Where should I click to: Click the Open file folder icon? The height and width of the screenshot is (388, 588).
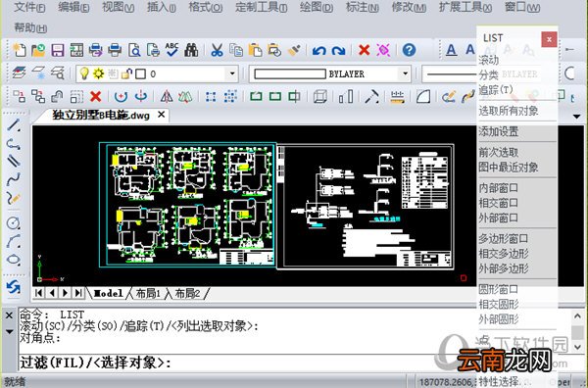point(38,50)
